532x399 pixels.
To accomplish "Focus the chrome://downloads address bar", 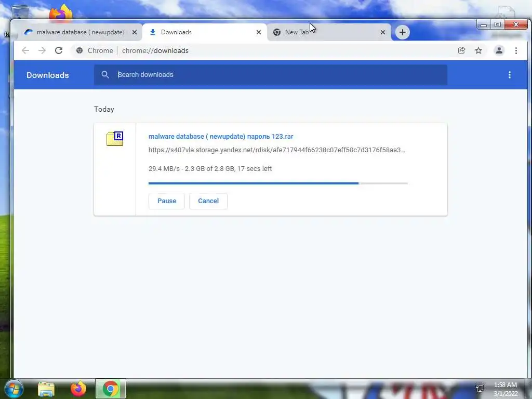I will [264, 50].
